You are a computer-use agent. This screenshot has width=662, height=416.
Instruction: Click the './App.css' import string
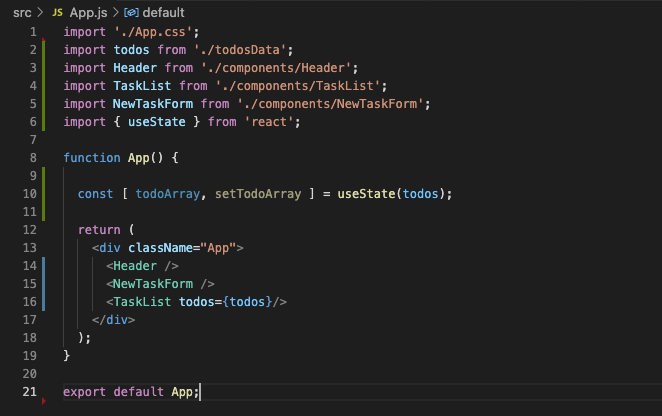pos(153,32)
